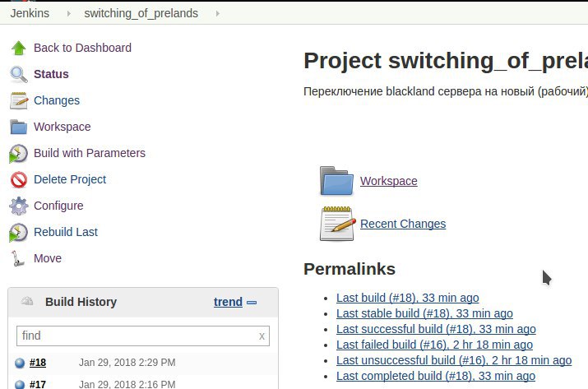The height and width of the screenshot is (389, 588).
Task: Click the clock icon for Build with Parameters
Action: coord(18,154)
